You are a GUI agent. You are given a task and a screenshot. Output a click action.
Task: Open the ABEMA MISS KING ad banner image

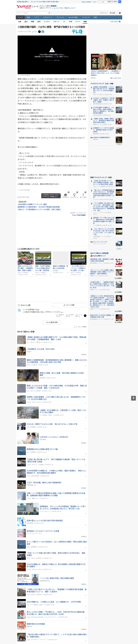pyautogui.click(x=106, y=62)
